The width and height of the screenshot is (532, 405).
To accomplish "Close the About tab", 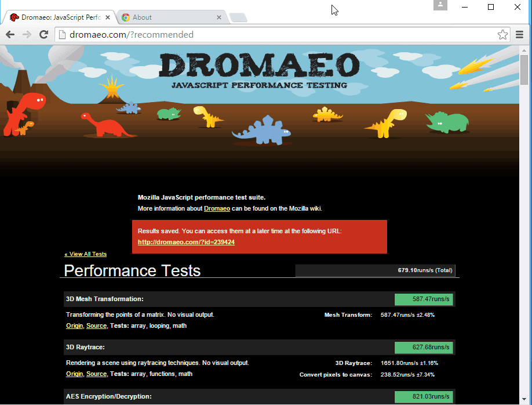I will [x=219, y=17].
